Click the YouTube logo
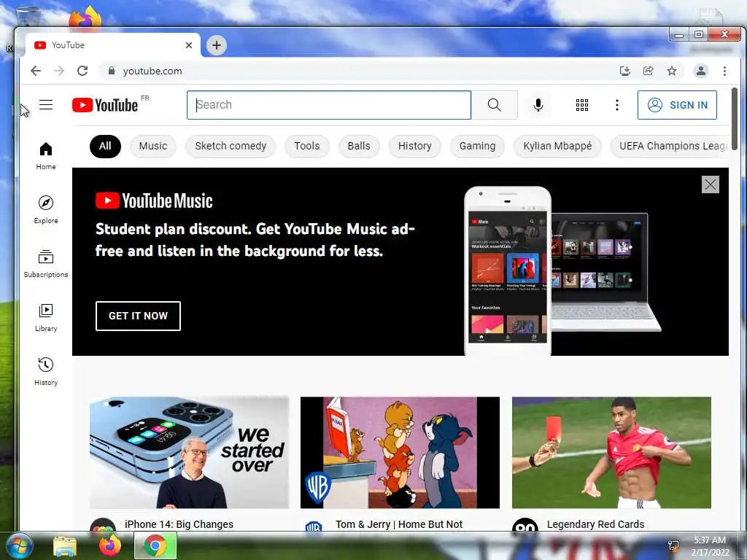Screen dimensions: 747x560 click(x=105, y=105)
